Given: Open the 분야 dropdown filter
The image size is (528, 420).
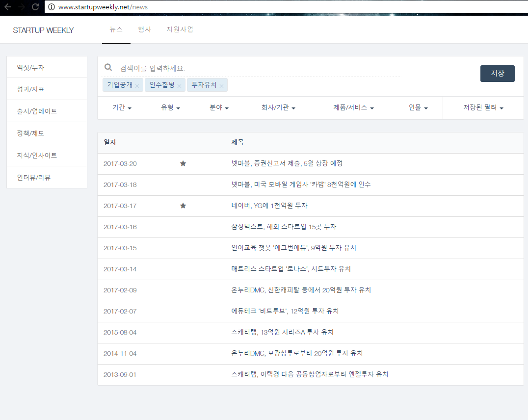Looking at the screenshot, I should click(x=219, y=107).
